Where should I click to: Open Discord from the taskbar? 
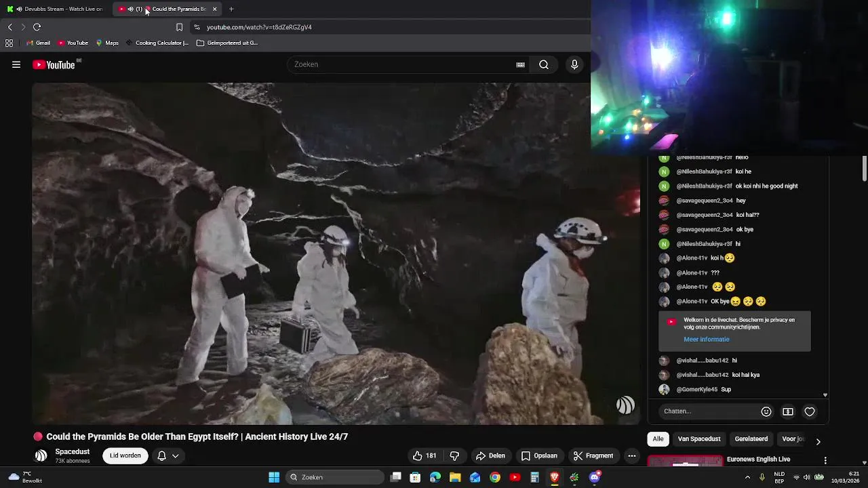coord(595,477)
